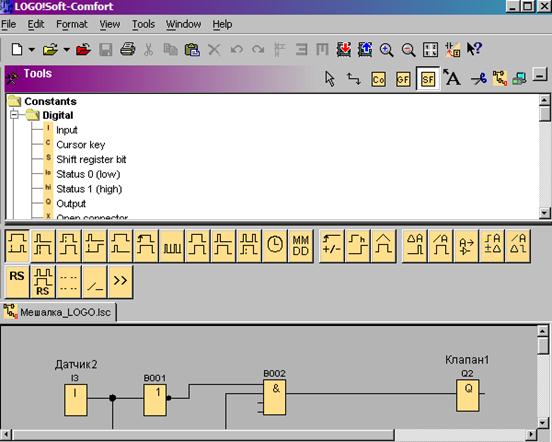552x442 pixels.
Task: Select the Off-delay timer block
Action: (x=43, y=245)
